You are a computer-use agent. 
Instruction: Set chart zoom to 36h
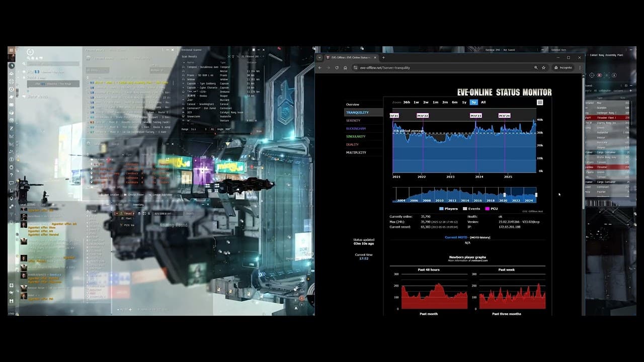[x=407, y=102]
